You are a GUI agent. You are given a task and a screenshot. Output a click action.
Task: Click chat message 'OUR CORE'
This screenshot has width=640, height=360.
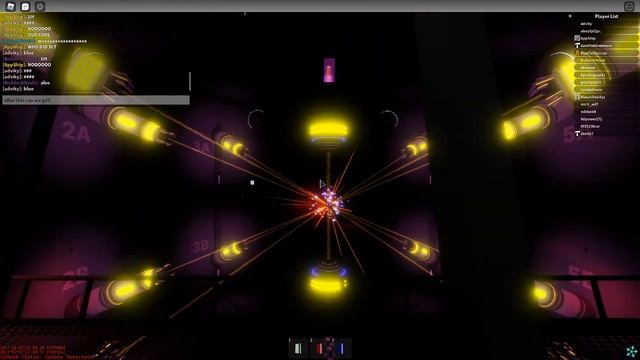point(39,35)
